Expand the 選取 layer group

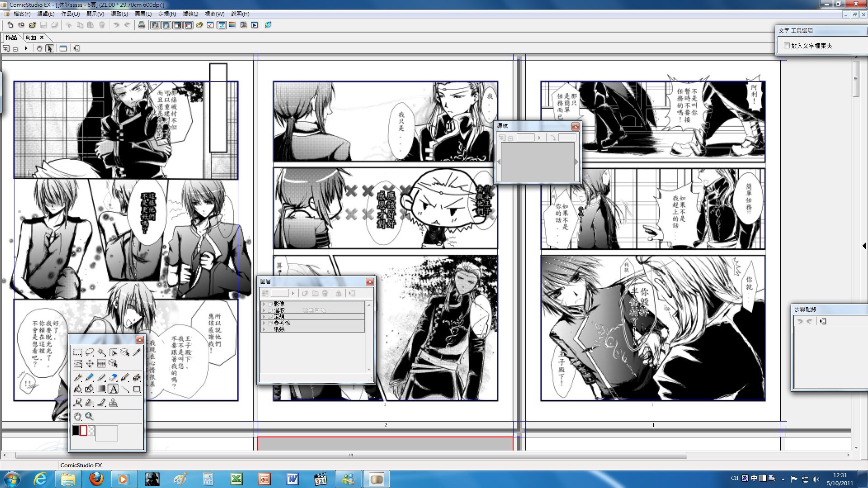tap(264, 310)
